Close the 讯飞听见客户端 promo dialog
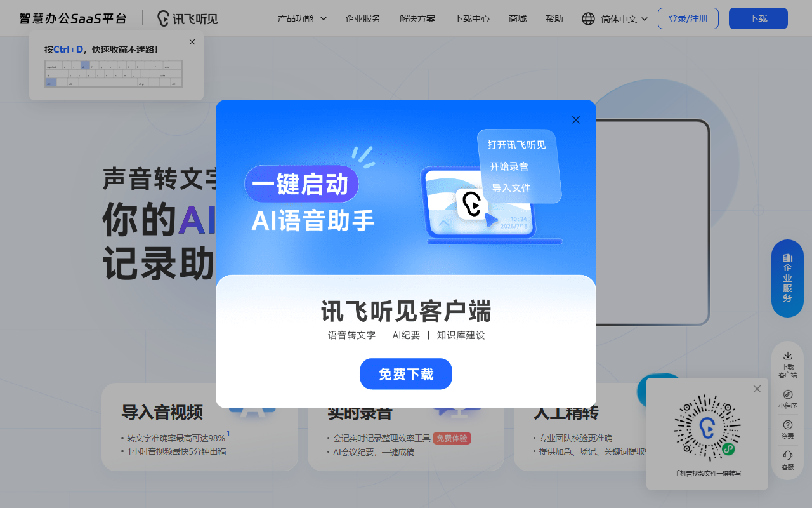812x508 pixels. pyautogui.click(x=576, y=119)
